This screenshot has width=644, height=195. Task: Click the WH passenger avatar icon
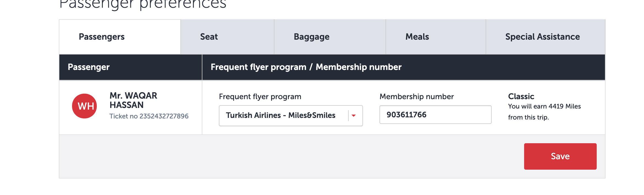[x=84, y=106]
